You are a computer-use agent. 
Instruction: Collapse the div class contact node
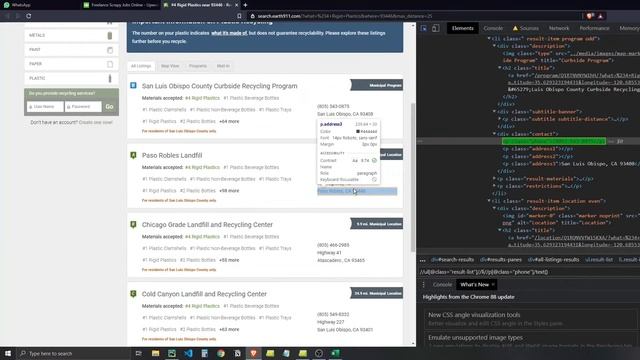pos(494,134)
